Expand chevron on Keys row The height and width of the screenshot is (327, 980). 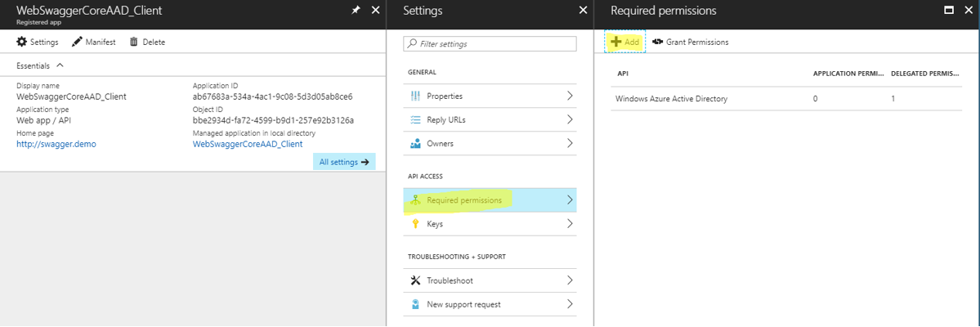[570, 223]
